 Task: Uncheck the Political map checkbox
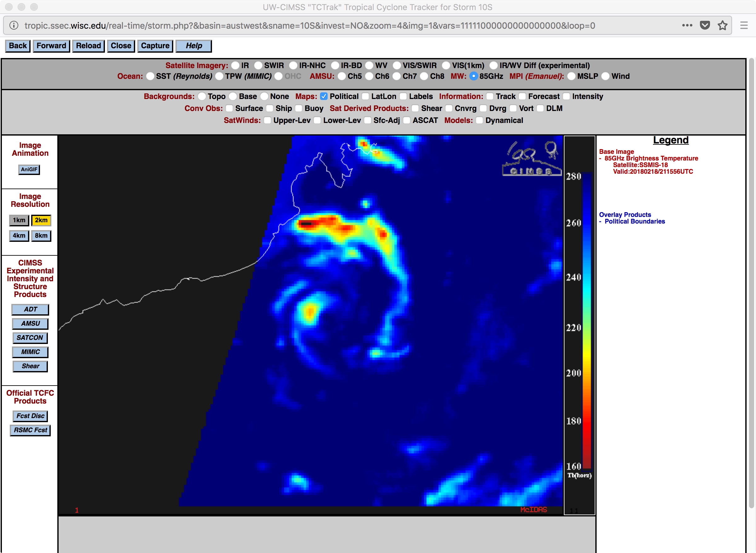324,96
